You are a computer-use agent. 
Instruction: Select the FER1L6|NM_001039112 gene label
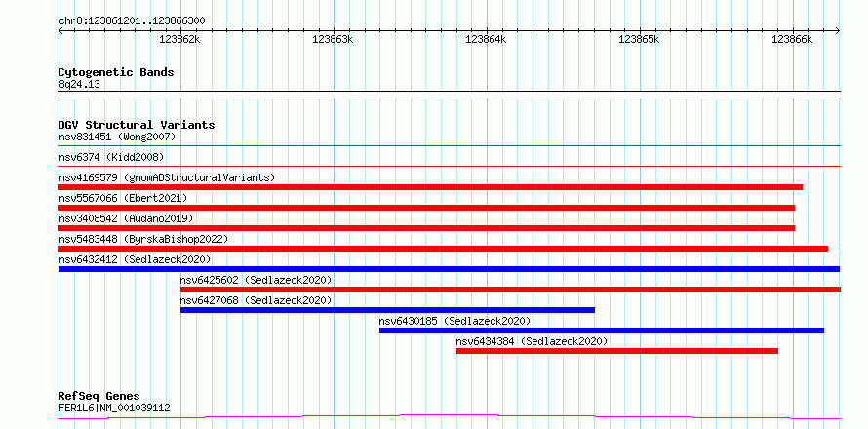pos(114,409)
